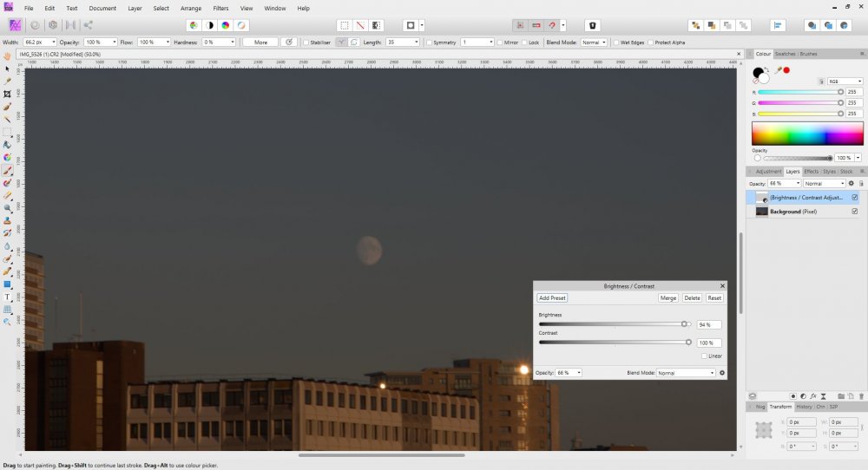Apply Auto Colours from the toolbar
The image size is (868, 470).
[x=226, y=25]
